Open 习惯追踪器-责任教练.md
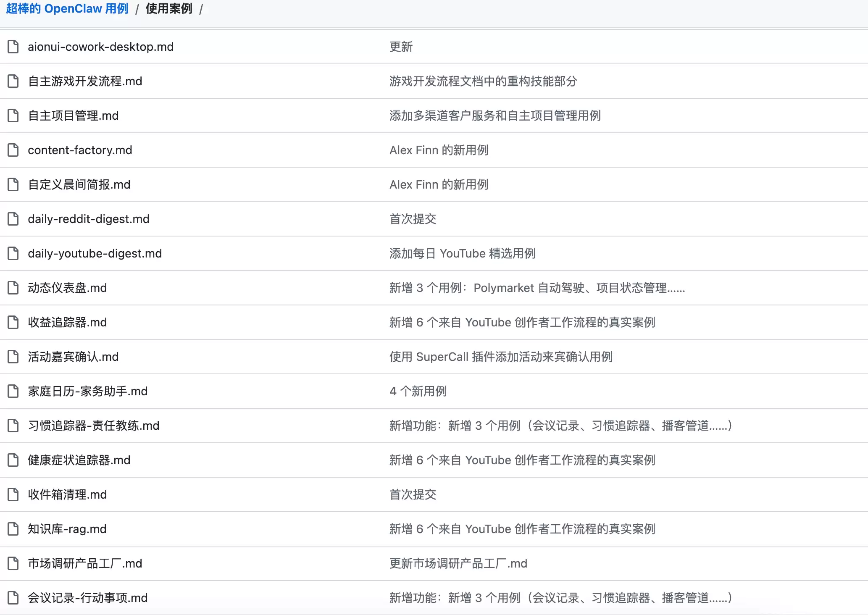This screenshot has height=615, width=868. 93,426
